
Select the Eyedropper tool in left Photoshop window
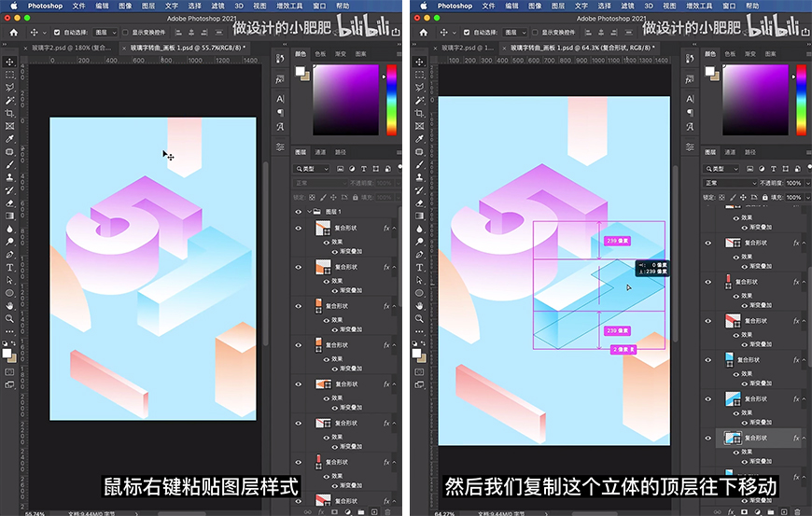(9, 139)
